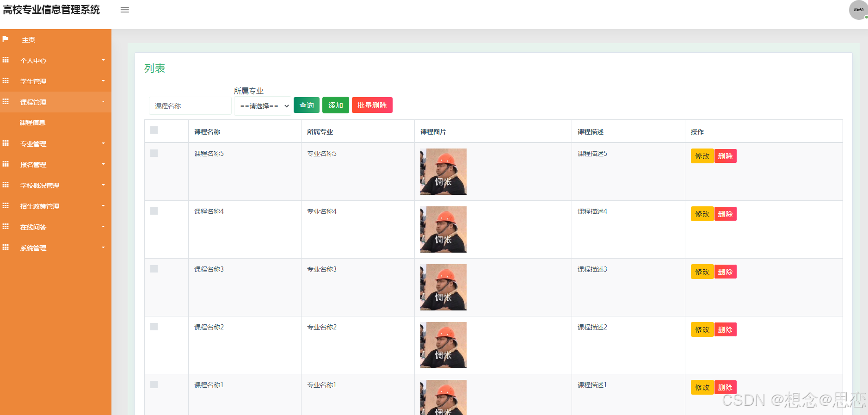Click 删除 for 课程名称5
This screenshot has width=868, height=415.
tap(725, 156)
